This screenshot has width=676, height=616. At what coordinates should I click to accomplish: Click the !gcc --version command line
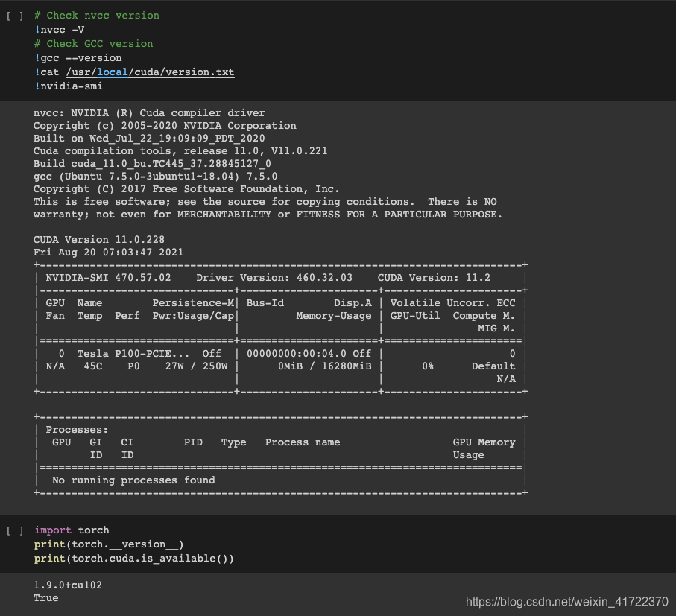click(x=80, y=57)
